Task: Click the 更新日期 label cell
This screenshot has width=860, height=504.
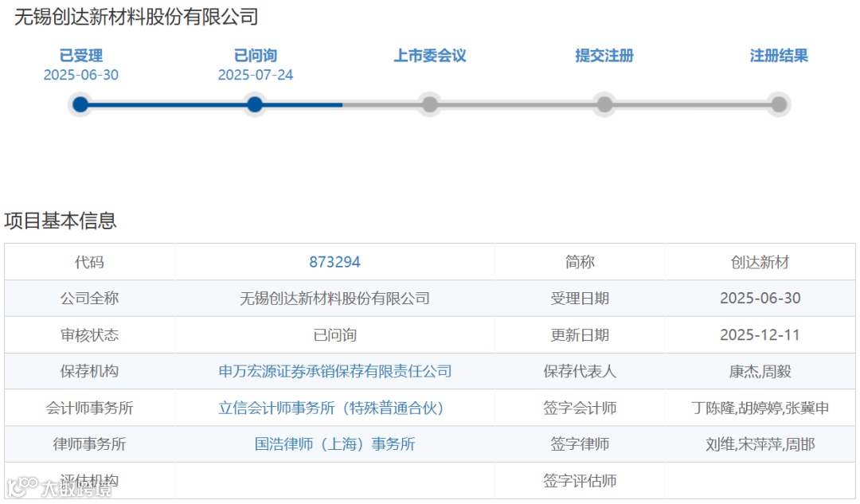Action: pyautogui.click(x=580, y=335)
